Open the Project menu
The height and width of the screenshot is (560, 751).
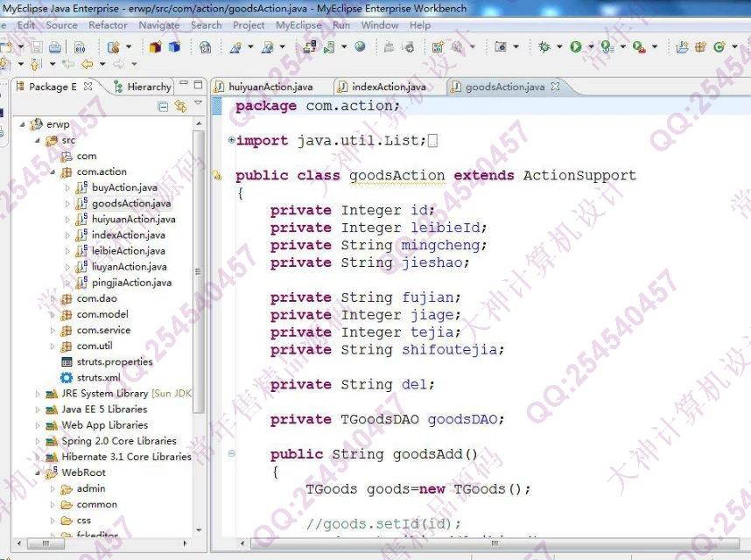[x=249, y=24]
